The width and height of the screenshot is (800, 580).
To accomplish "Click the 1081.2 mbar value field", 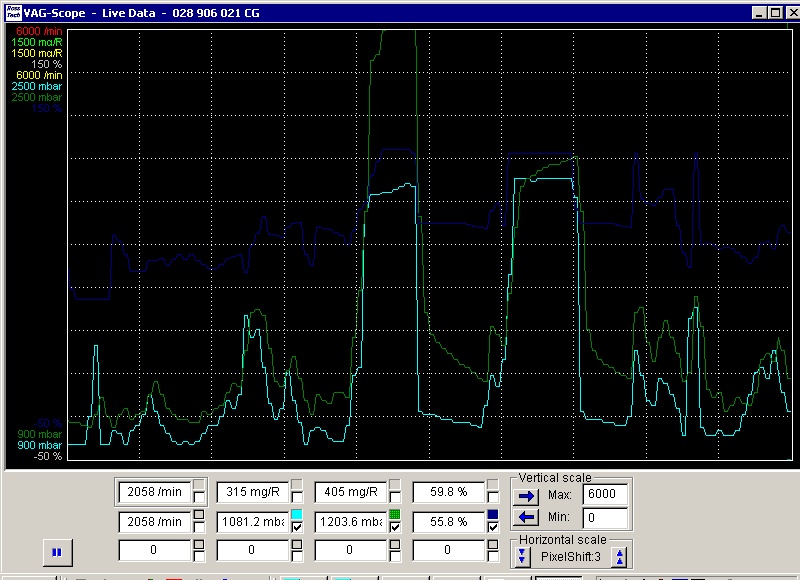I will 253,522.
